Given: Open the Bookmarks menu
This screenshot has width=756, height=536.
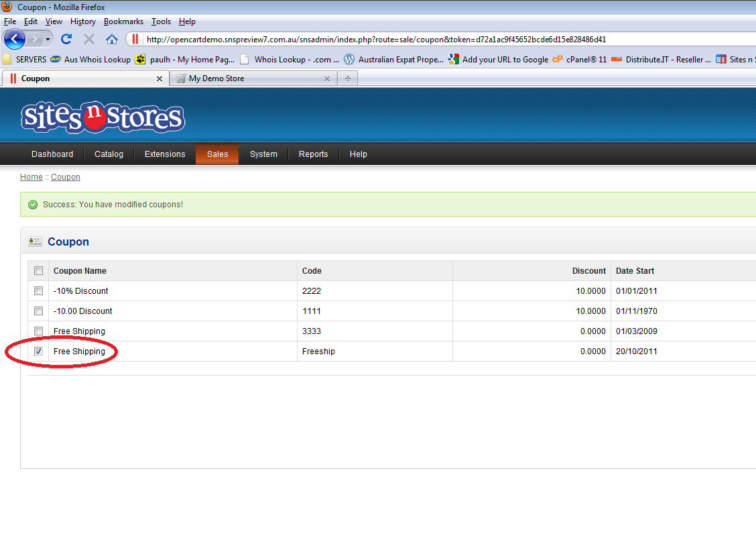Looking at the screenshot, I should pyautogui.click(x=123, y=21).
